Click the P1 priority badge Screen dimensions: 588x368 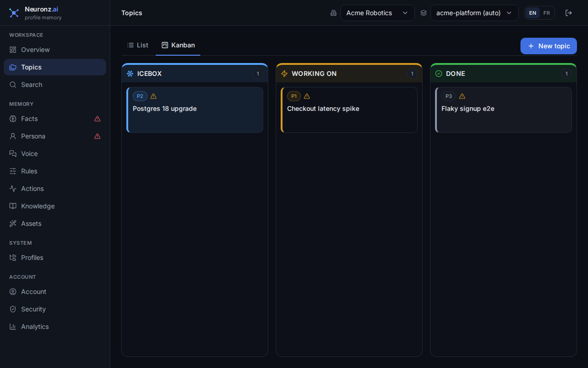click(294, 96)
